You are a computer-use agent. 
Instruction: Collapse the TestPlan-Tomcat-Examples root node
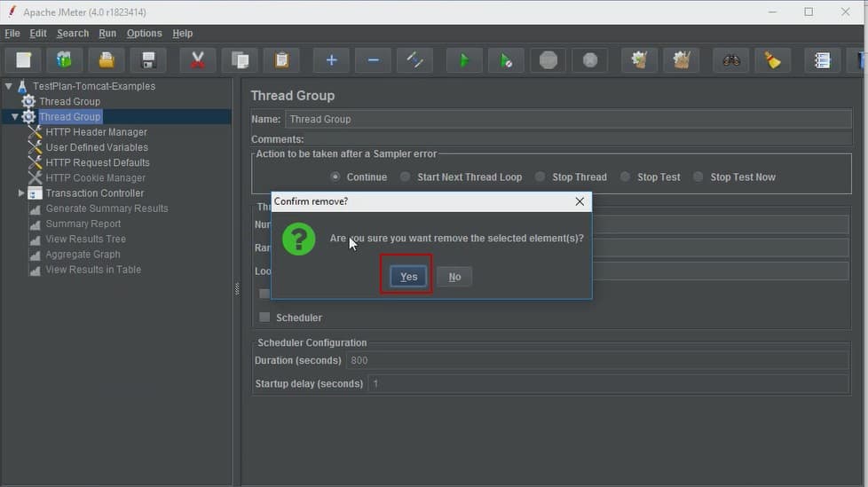point(9,87)
